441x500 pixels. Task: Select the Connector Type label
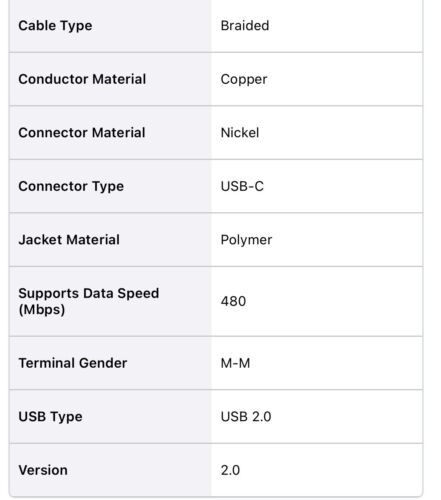(x=71, y=186)
